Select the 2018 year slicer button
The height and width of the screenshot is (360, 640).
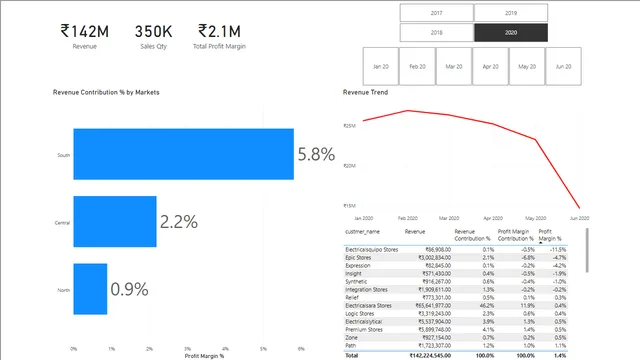tap(436, 33)
